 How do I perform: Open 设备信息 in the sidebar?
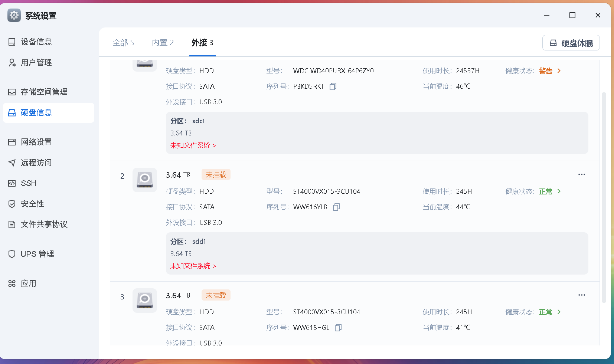click(x=48, y=42)
